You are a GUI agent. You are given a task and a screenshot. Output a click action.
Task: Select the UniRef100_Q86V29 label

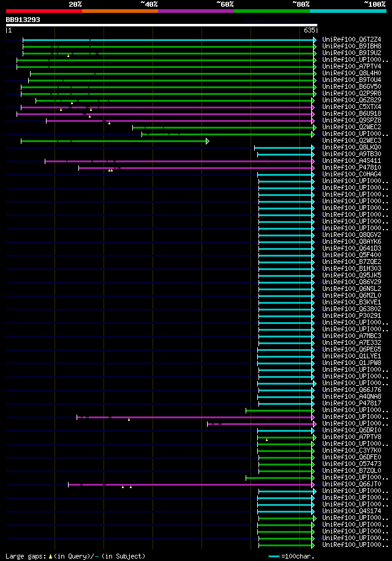click(352, 282)
